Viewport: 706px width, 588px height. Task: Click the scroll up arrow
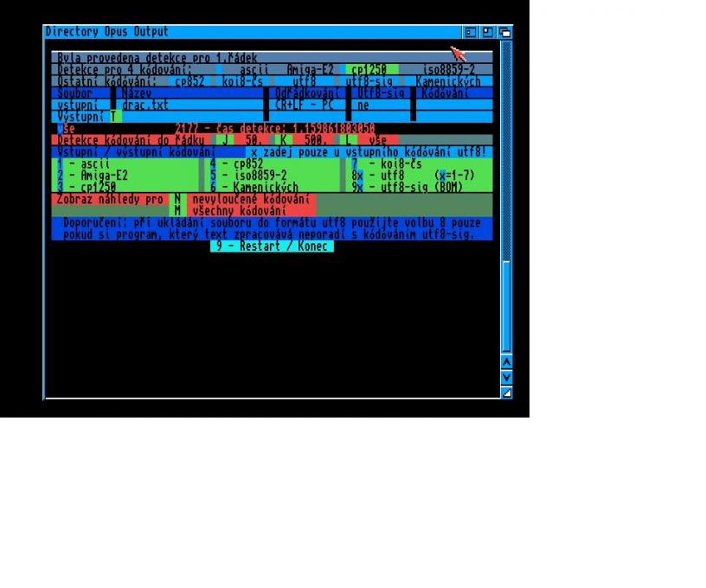pos(507,362)
